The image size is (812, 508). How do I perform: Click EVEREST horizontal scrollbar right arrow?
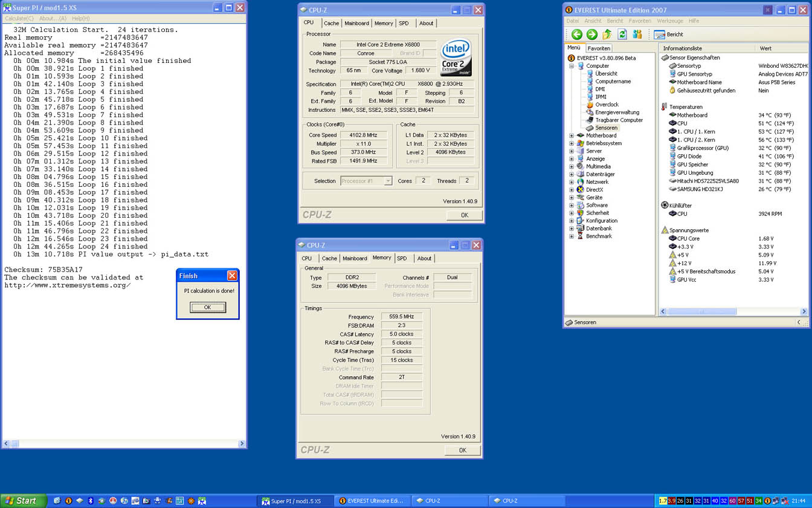[804, 312]
